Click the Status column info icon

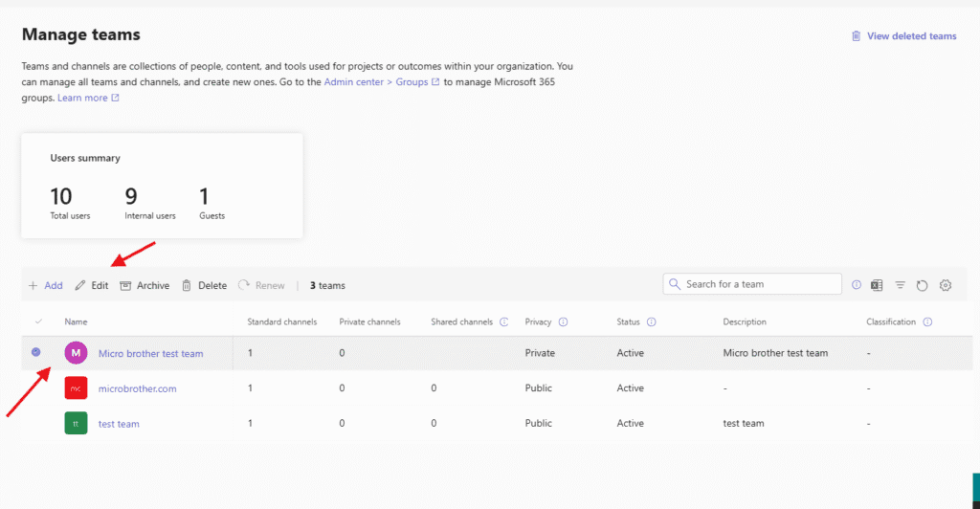point(651,322)
